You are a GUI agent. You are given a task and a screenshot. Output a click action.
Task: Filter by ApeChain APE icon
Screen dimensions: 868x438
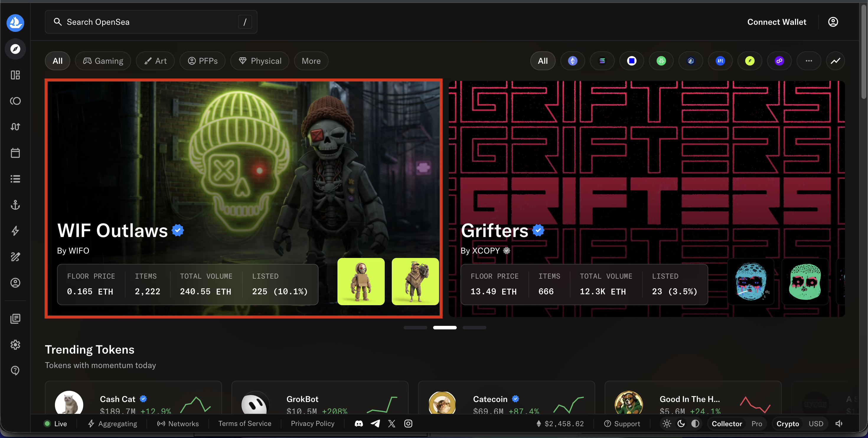[720, 61]
